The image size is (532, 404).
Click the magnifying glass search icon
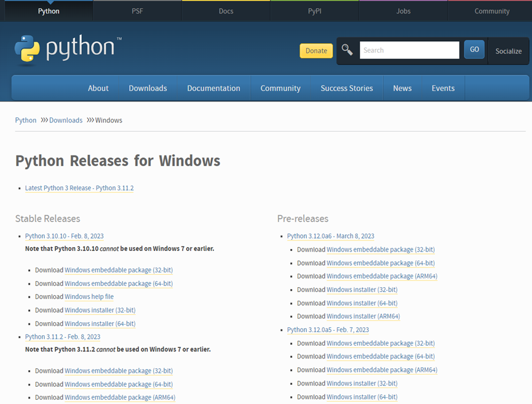[x=347, y=50]
